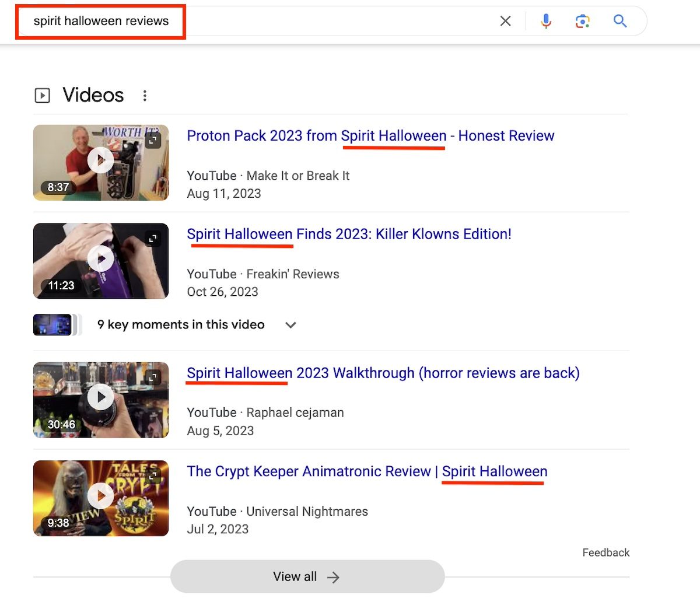The image size is (700, 598).
Task: Expand the Crypt Keeper thumbnail preview icon
Action: coord(153,476)
